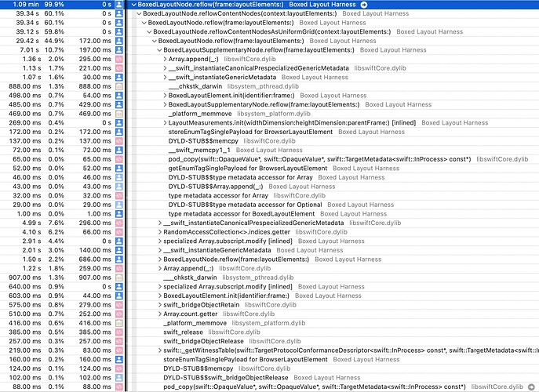
Task: Expand the RandomAccessCollection<>.indices.getter row
Action: (160, 232)
